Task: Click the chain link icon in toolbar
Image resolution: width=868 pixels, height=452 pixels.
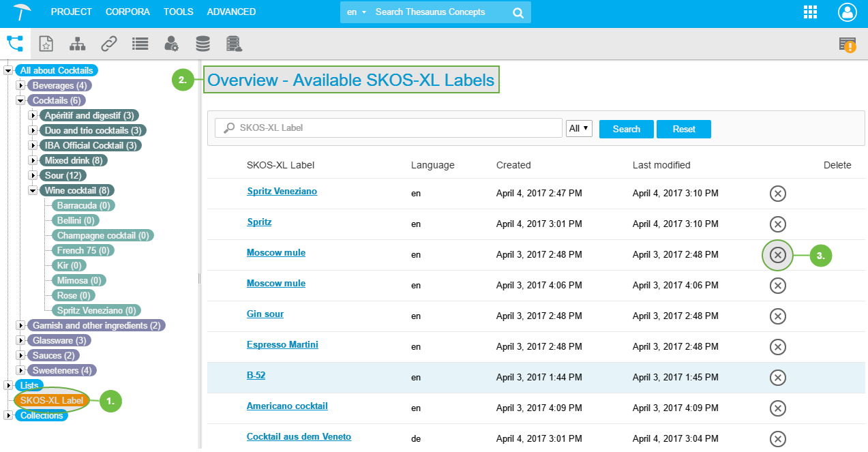Action: [x=109, y=44]
